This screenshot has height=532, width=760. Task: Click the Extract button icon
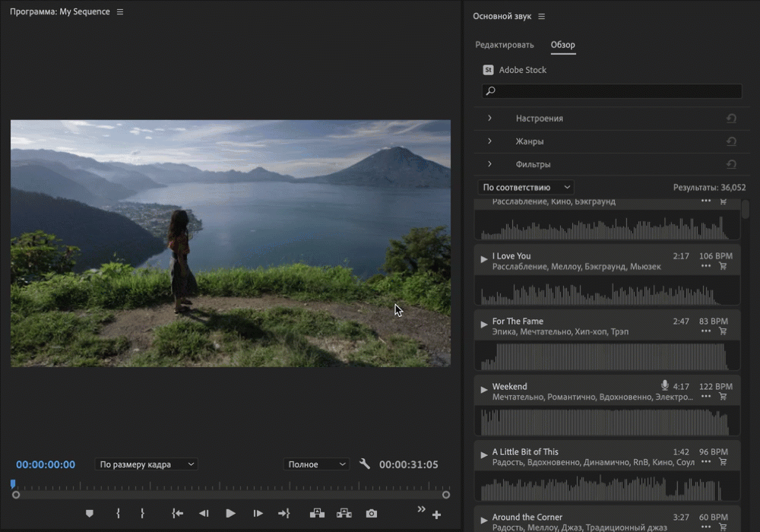click(x=344, y=514)
